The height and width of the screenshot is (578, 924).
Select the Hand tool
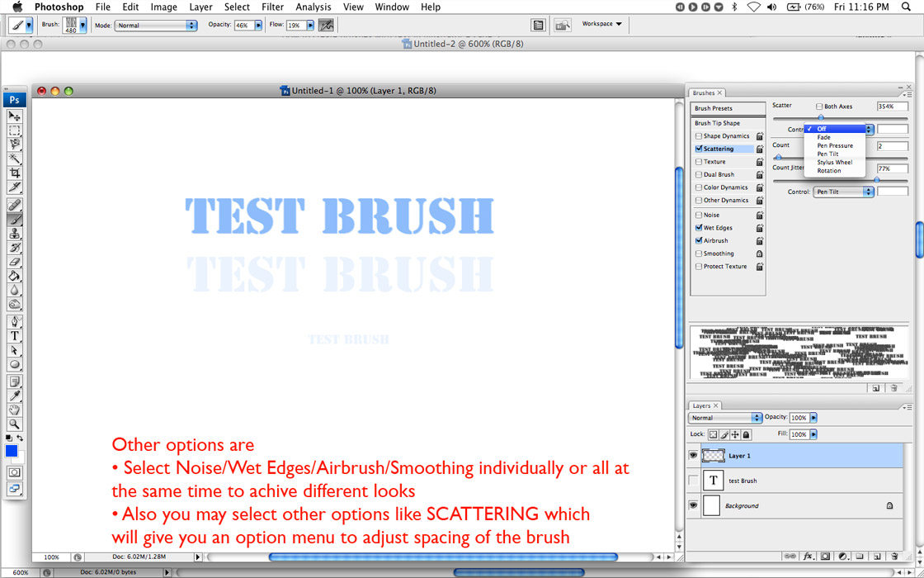15,410
